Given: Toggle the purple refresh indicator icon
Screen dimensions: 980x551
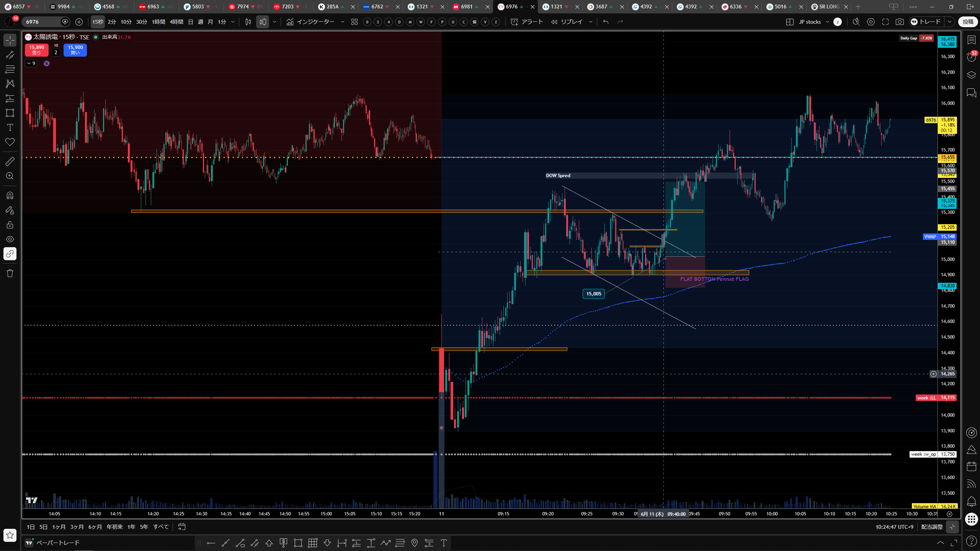Looking at the screenshot, I should coord(47,64).
